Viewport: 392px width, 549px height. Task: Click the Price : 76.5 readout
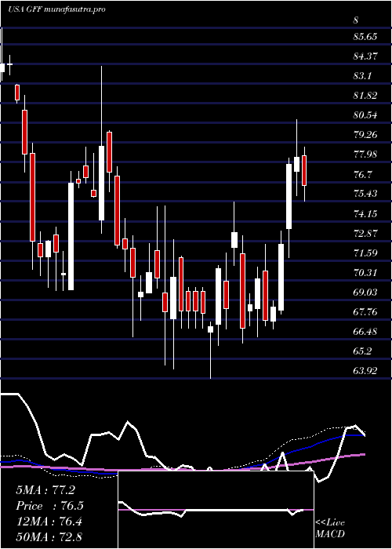(49, 506)
